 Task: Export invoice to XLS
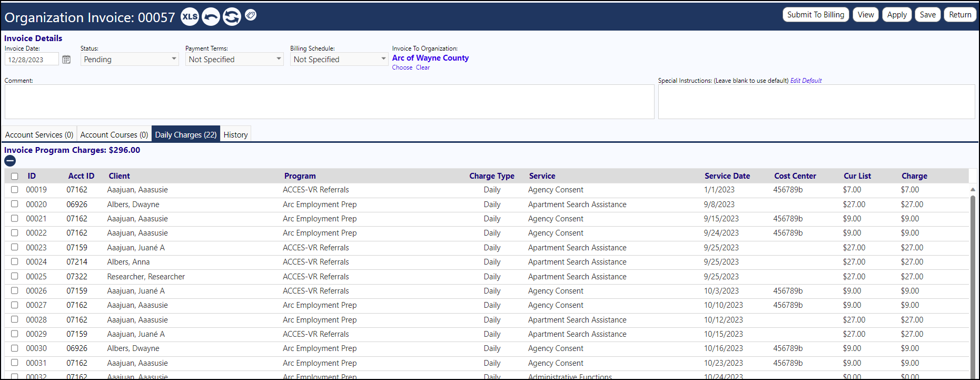click(x=190, y=17)
